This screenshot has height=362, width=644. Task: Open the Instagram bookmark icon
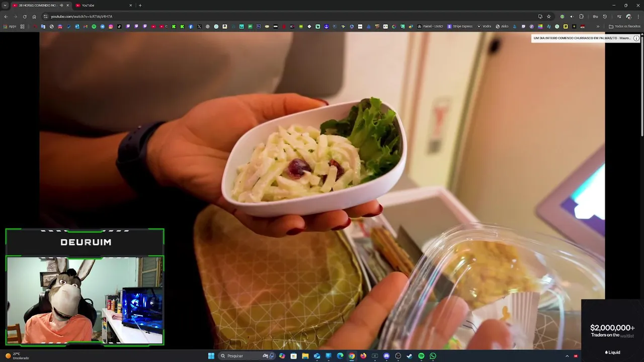[x=111, y=26]
